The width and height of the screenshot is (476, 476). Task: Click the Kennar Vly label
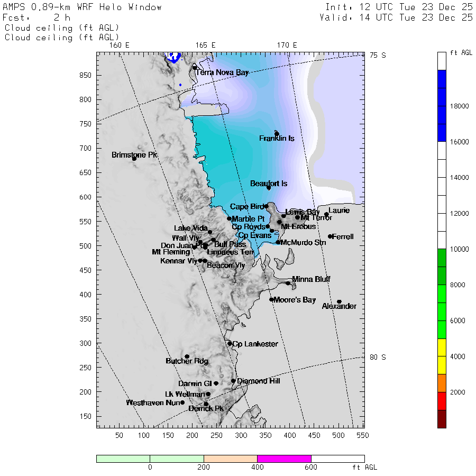[x=179, y=261]
